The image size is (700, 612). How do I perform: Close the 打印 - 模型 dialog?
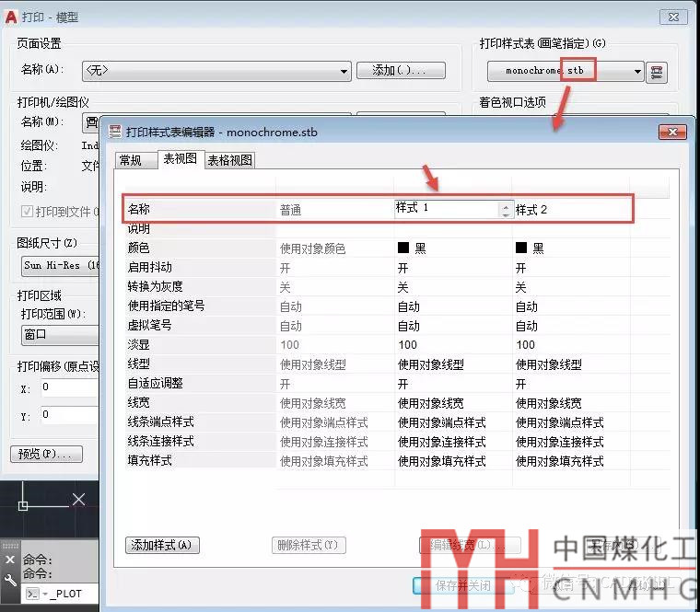673,17
